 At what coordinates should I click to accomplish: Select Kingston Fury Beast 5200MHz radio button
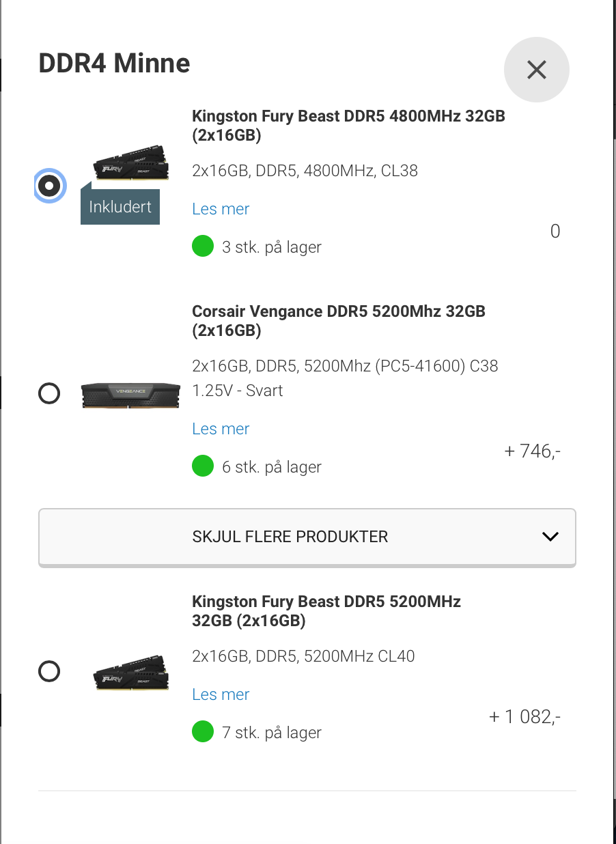(49, 671)
